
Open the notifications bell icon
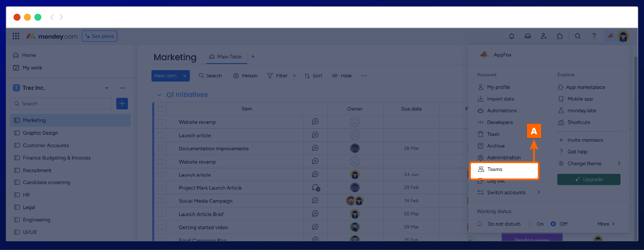click(x=512, y=36)
